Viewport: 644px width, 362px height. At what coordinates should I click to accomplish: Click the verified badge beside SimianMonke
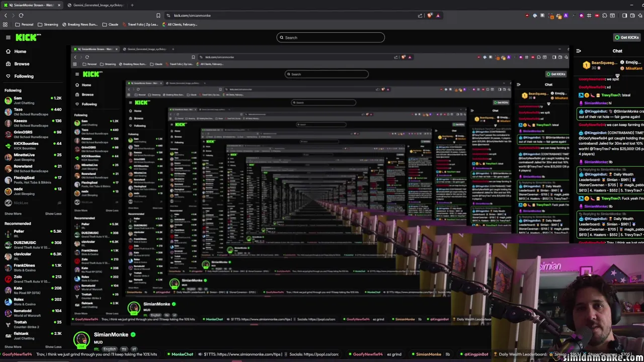pyautogui.click(x=133, y=335)
